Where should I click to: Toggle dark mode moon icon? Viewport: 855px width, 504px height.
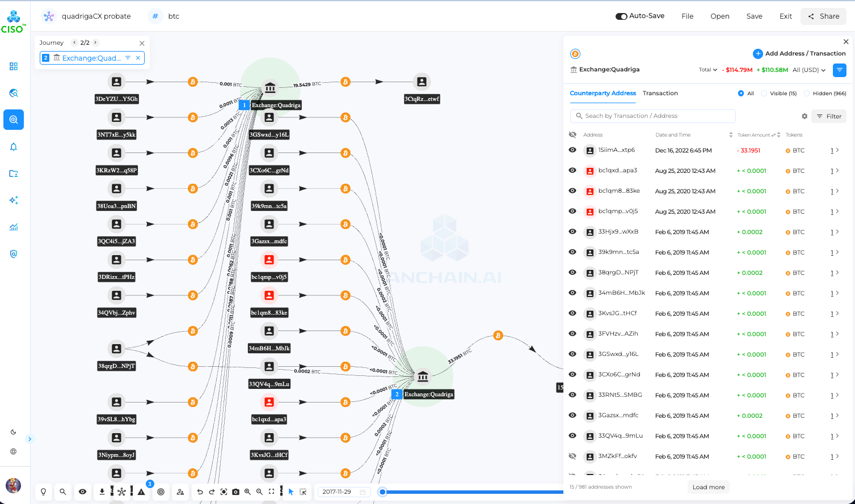[x=14, y=432]
